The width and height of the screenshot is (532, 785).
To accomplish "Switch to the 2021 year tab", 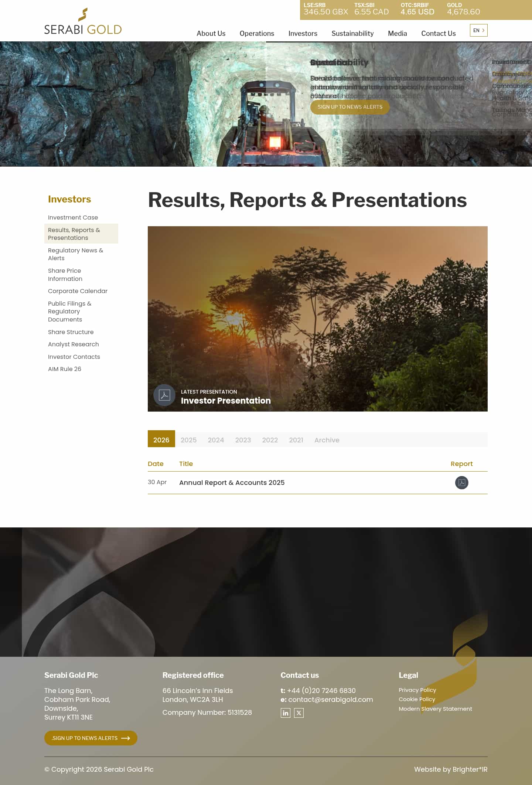I will (296, 440).
